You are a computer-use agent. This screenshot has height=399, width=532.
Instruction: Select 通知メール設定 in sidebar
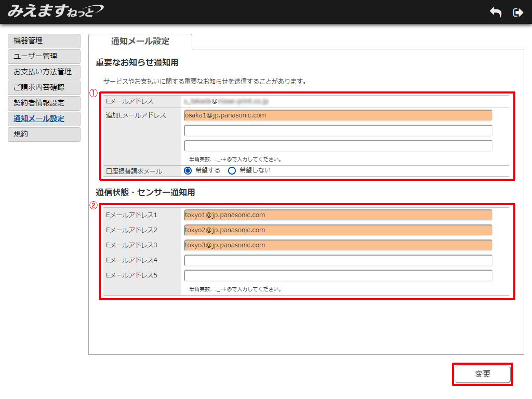click(44, 118)
